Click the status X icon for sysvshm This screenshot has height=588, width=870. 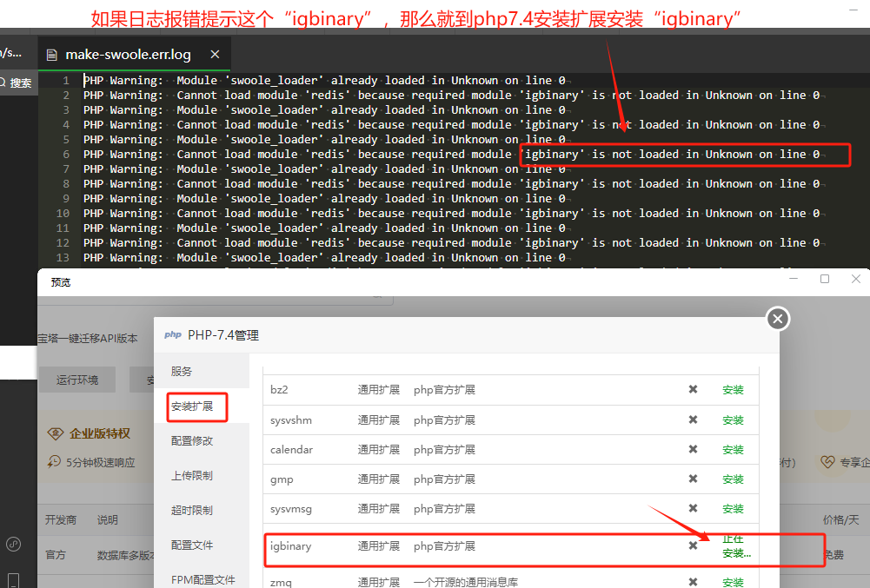(693, 420)
